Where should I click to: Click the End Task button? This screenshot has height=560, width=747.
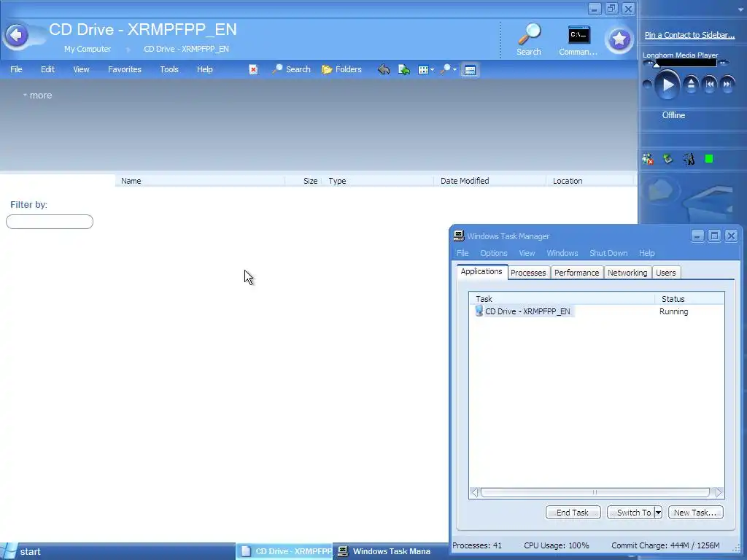tap(573, 513)
